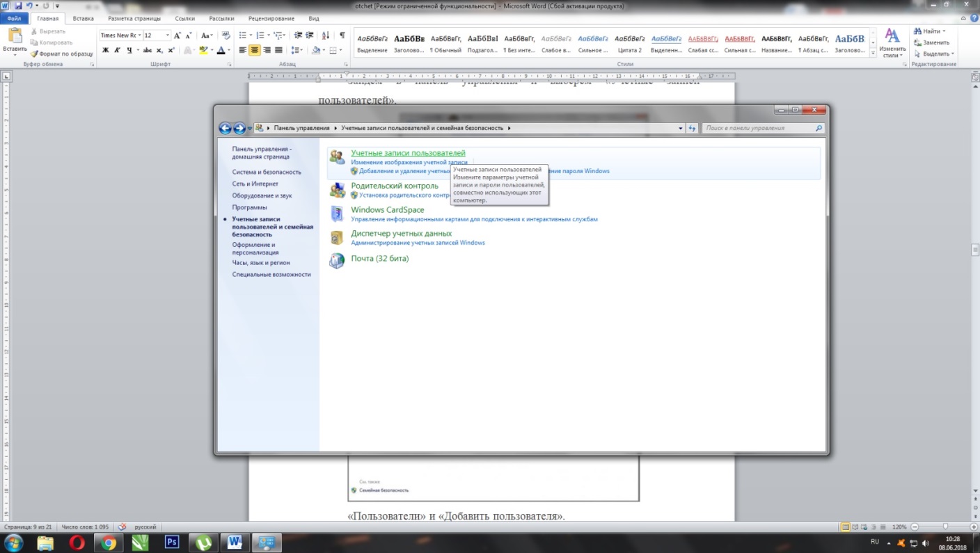Toggle Italic (К) formatting in Word ribbon

pos(117,50)
